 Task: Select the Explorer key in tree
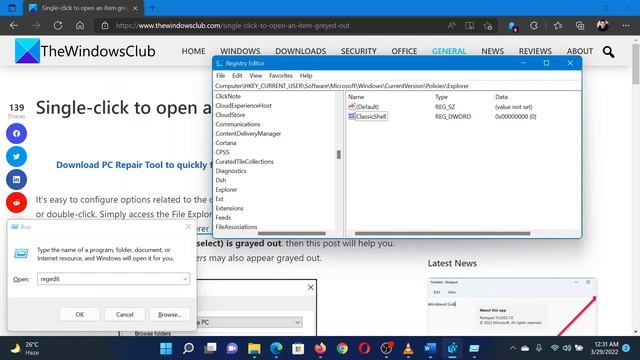226,189
